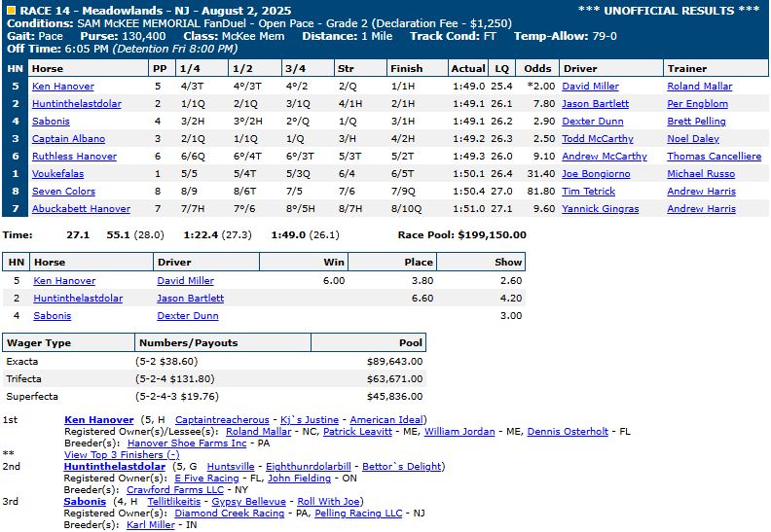Click Captain Albano horse name
The width and height of the screenshot is (771, 532).
pyautogui.click(x=68, y=139)
